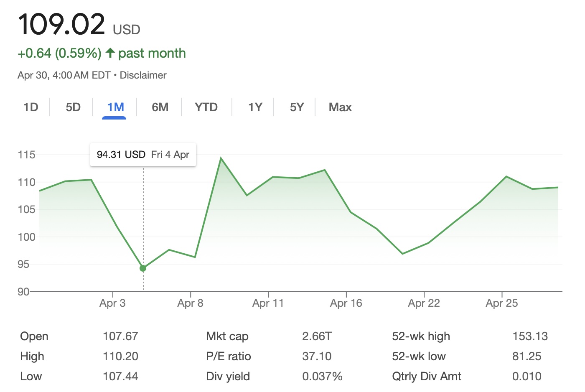The height and width of the screenshot is (392, 585).
Task: Click the chart peak near 115
Action: point(221,158)
